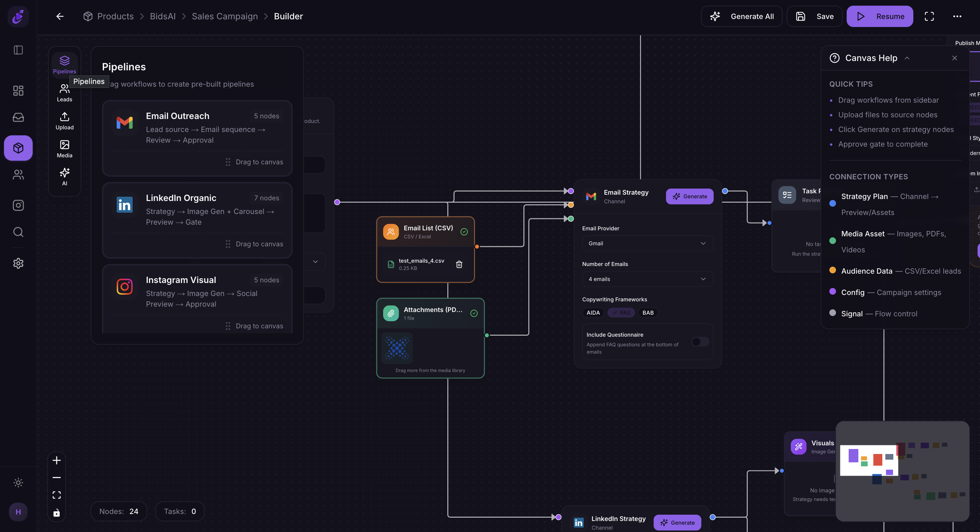Click the attachment image thumbnail
The image size is (980, 532).
coord(397,348)
